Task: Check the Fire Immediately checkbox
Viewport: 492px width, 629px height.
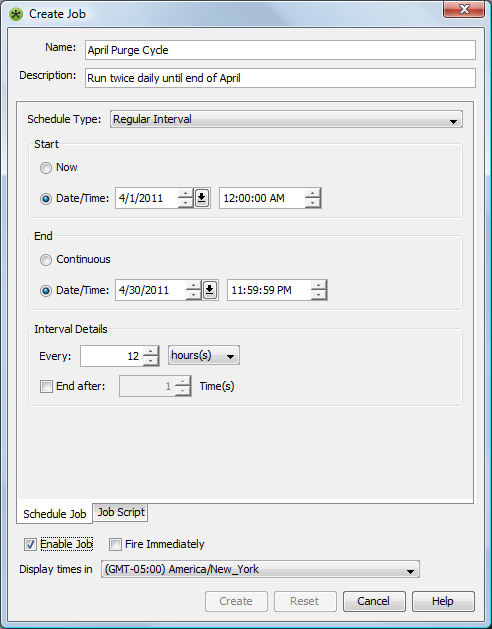Action: click(115, 544)
